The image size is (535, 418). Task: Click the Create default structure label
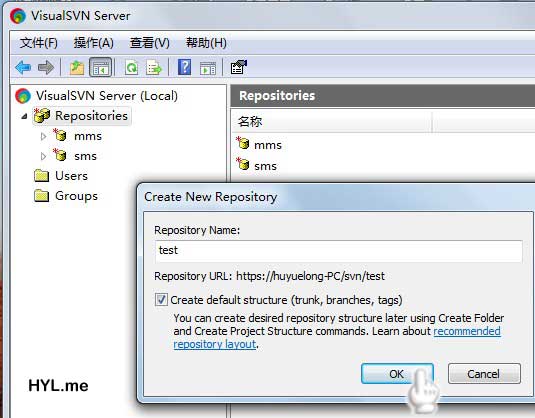[286, 300]
